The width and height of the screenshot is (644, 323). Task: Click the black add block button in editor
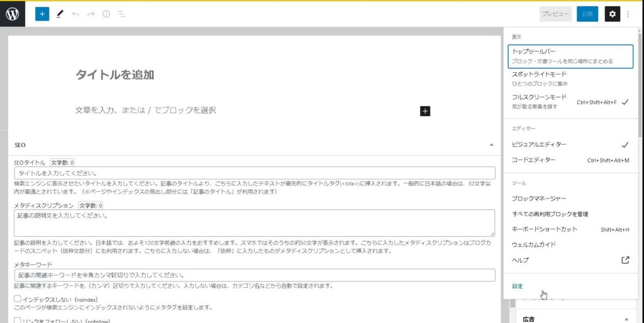click(x=425, y=111)
